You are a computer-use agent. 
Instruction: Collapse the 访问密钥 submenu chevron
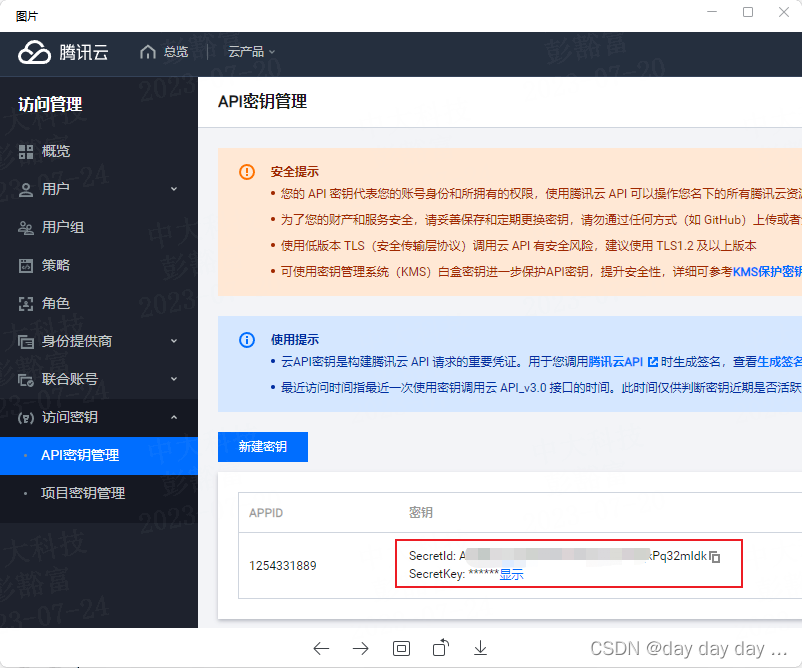[174, 417]
